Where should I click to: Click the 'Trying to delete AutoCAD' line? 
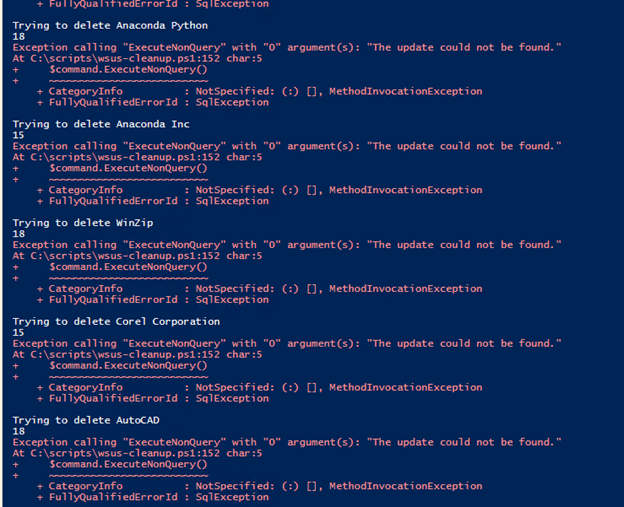pyautogui.click(x=86, y=420)
